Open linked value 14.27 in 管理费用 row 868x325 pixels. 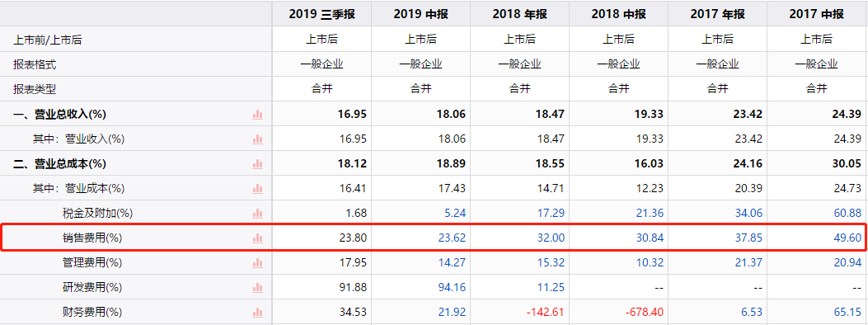(452, 262)
